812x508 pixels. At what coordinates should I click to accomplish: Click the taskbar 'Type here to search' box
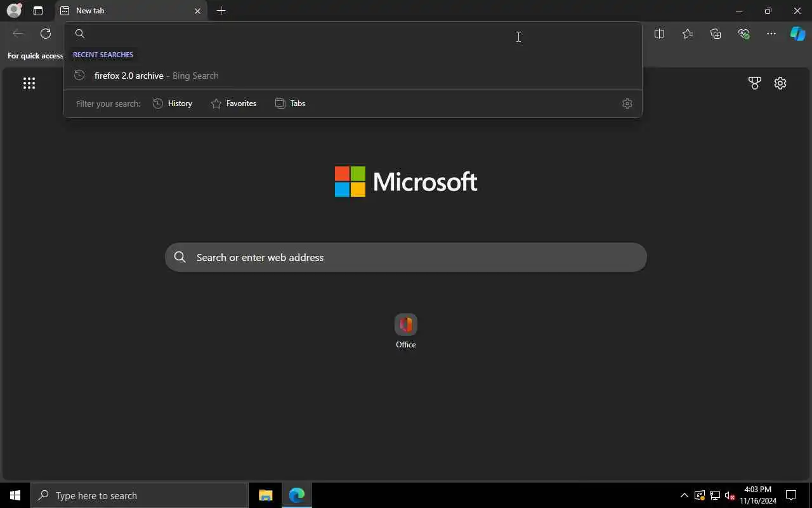[x=140, y=495]
